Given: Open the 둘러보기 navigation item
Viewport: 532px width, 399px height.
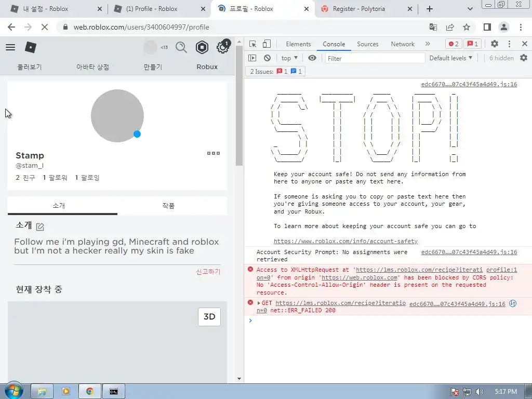Looking at the screenshot, I should 30,67.
